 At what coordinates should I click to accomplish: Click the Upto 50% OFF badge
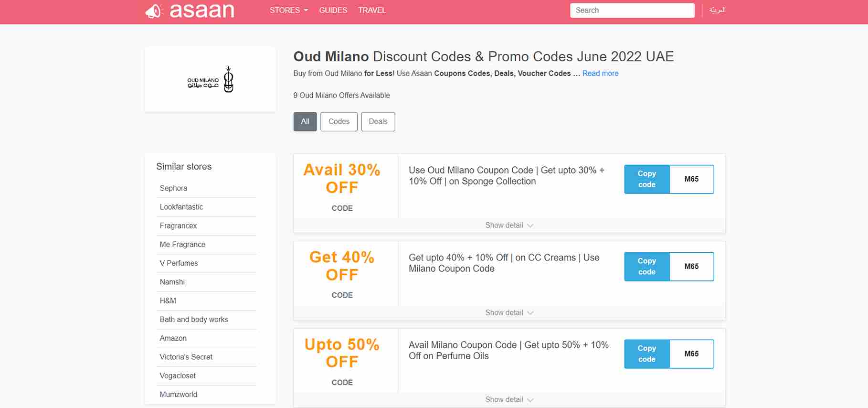pyautogui.click(x=342, y=353)
